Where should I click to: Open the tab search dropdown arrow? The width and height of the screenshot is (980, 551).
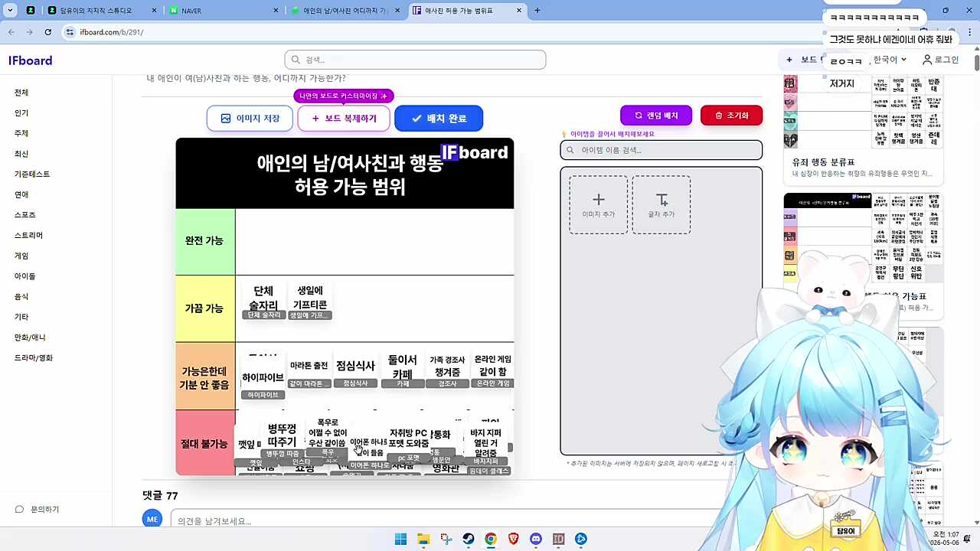pyautogui.click(x=10, y=11)
